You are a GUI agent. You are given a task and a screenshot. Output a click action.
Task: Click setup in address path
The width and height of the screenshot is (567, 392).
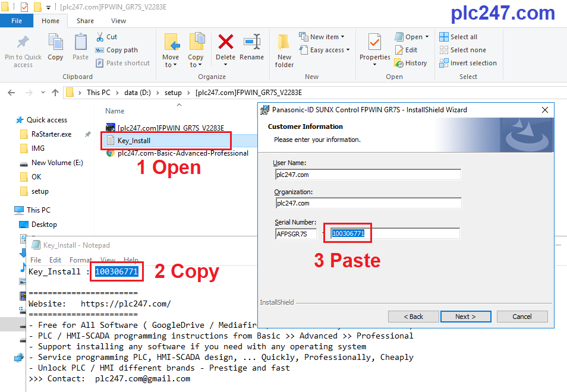173,93
